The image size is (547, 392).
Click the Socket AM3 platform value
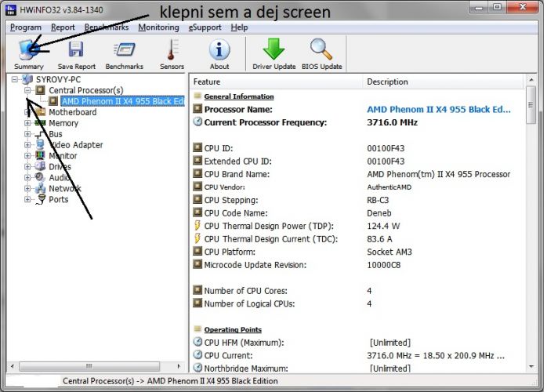pyautogui.click(x=389, y=252)
